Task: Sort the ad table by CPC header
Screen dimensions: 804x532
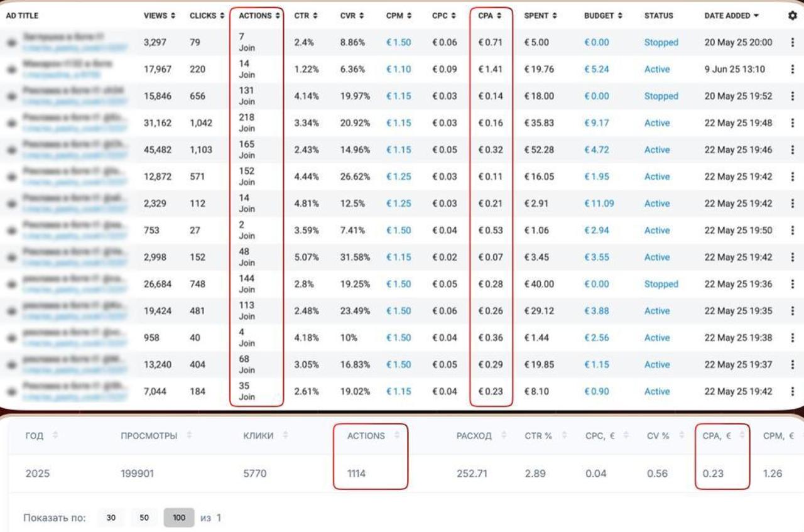Action: click(444, 15)
